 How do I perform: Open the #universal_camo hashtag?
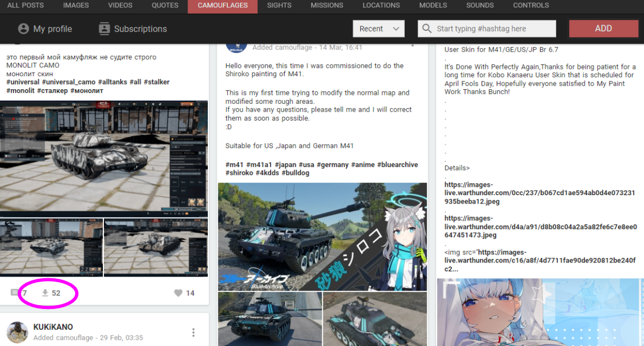tap(69, 82)
